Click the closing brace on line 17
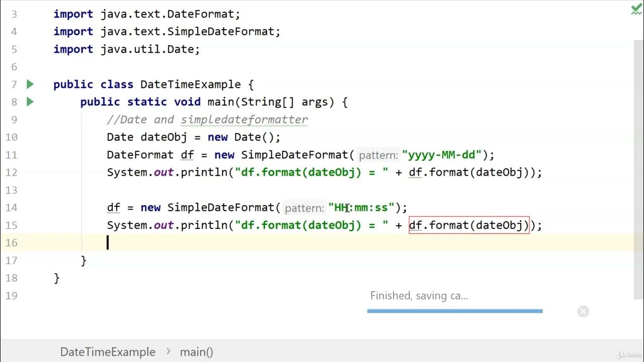This screenshot has width=644, height=362. click(x=84, y=260)
